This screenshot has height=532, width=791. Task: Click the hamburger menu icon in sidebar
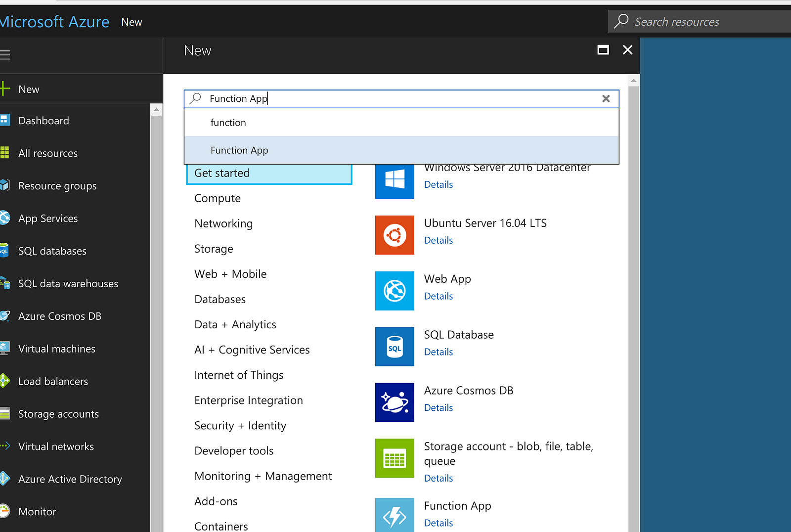tap(5, 54)
